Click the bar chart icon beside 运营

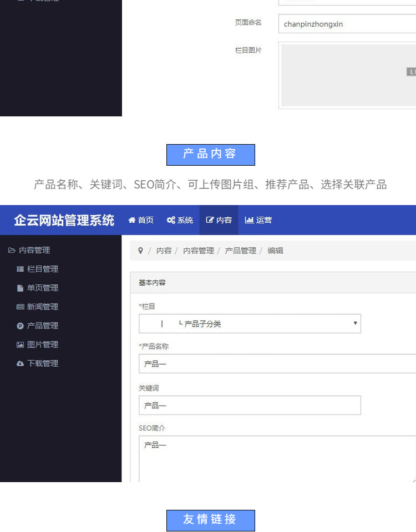[x=249, y=220]
